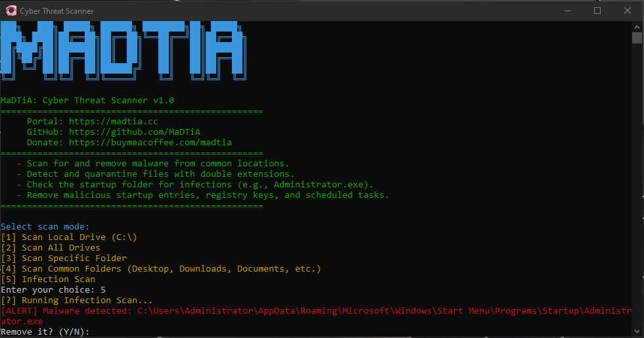Screen dimensions: 644x338
Task: Click the scrollbar down arrow
Action: click(637, 331)
